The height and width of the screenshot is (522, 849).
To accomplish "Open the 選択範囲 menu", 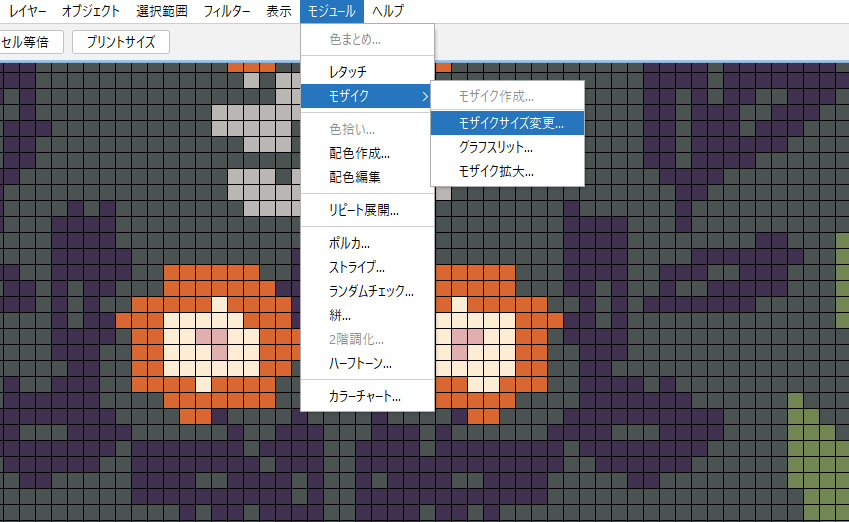I will coord(161,12).
